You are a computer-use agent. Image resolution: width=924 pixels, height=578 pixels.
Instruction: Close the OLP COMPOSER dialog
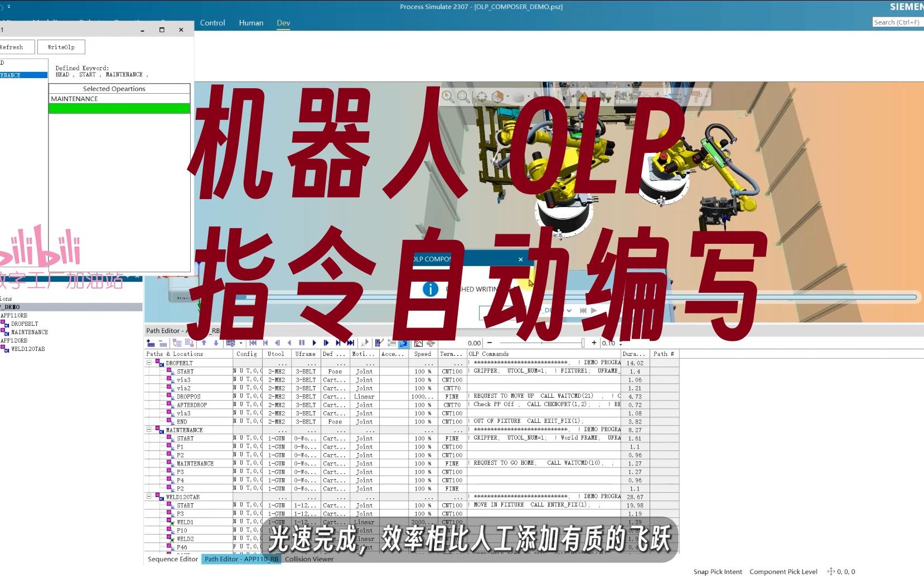[521, 259]
